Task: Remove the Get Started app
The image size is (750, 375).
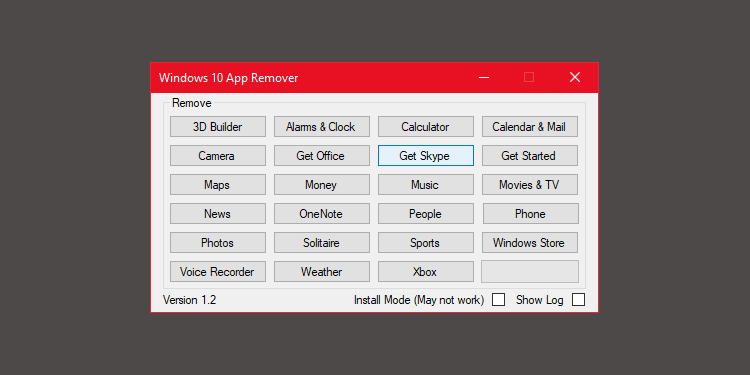Action: point(530,156)
